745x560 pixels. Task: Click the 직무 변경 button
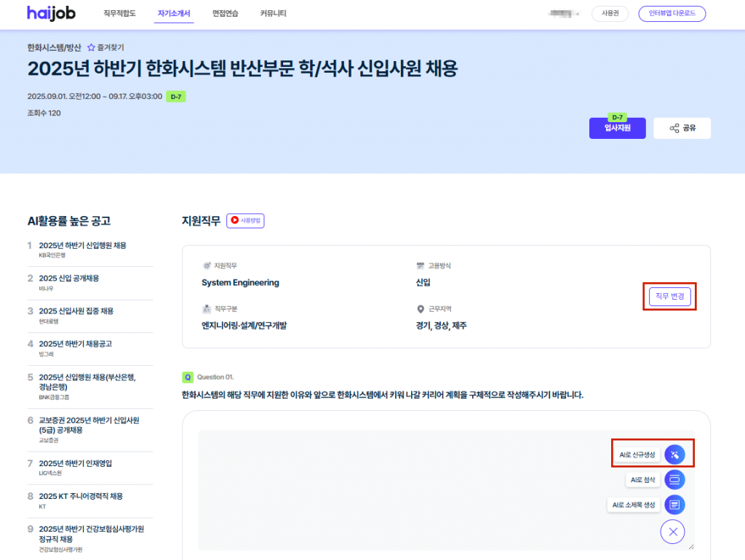point(669,297)
